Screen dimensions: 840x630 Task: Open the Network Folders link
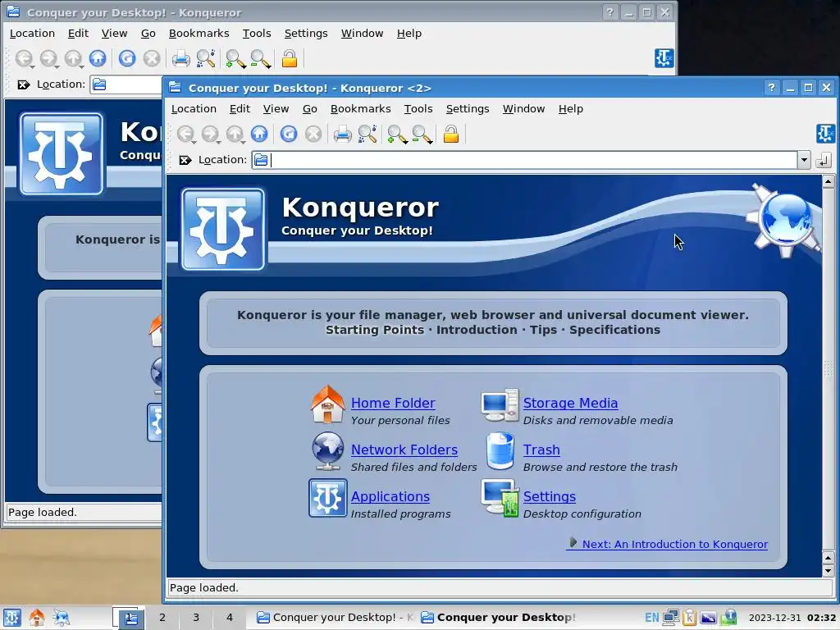pos(404,450)
